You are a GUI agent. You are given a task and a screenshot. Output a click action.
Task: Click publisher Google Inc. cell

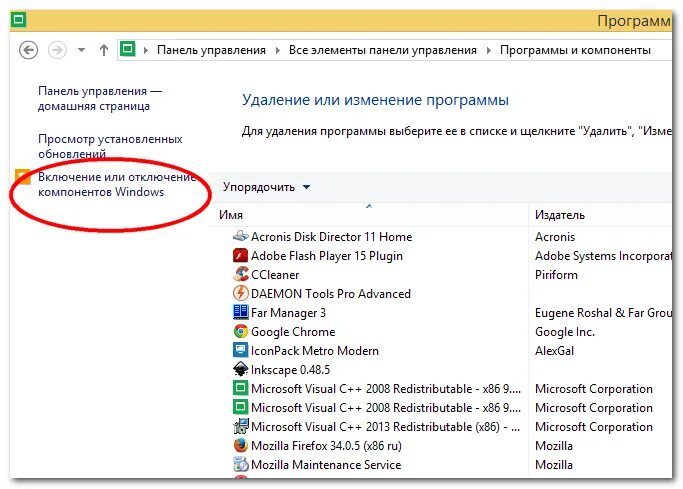click(x=565, y=332)
